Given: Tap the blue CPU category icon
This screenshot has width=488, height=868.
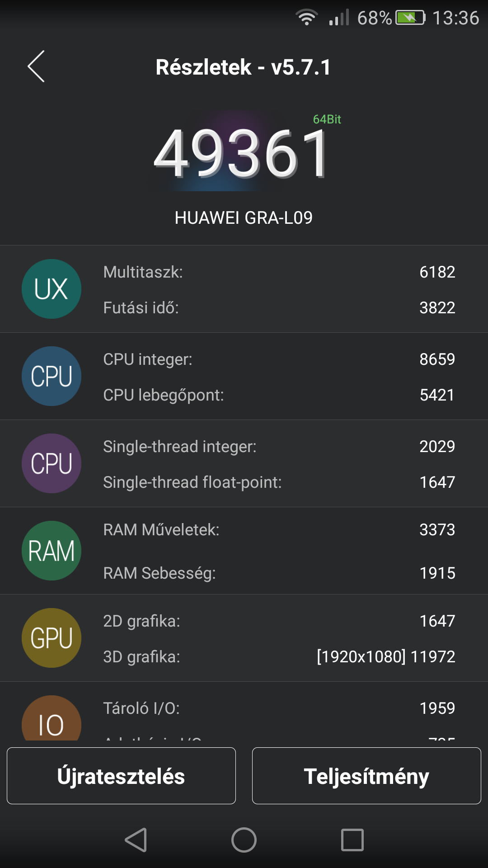Looking at the screenshot, I should pyautogui.click(x=52, y=376).
